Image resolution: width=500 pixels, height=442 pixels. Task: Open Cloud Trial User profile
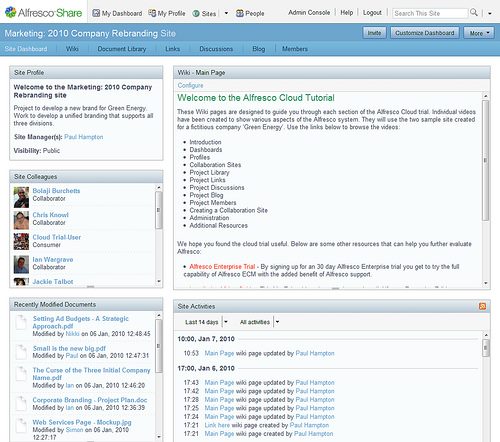click(x=57, y=237)
